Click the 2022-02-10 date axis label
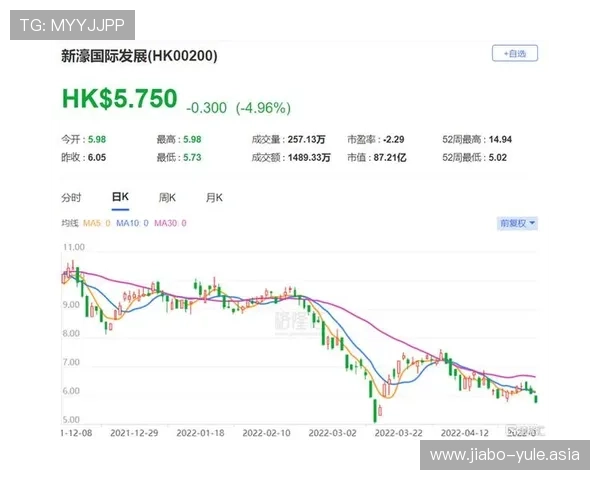Screen dimensions: 600x480 point(267,433)
